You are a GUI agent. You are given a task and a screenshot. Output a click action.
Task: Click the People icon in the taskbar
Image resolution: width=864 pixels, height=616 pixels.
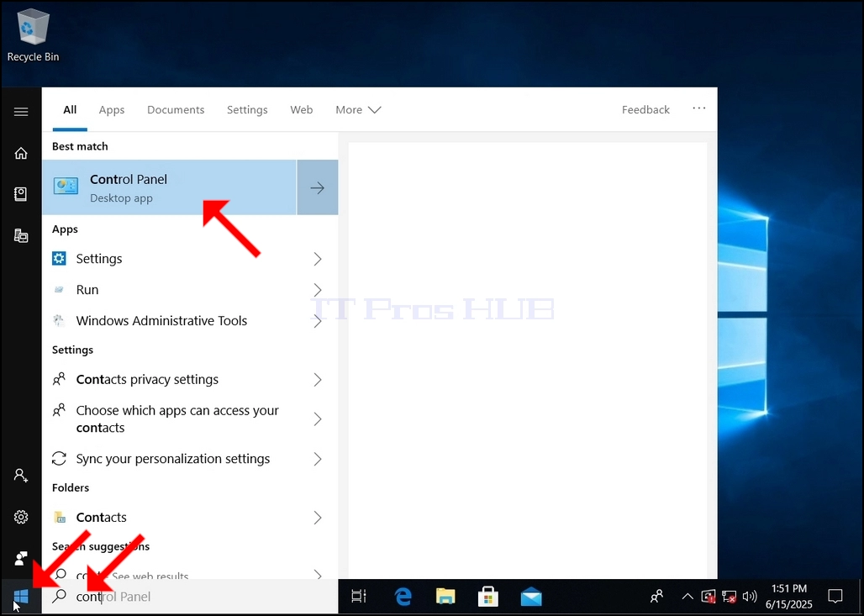pos(656,596)
